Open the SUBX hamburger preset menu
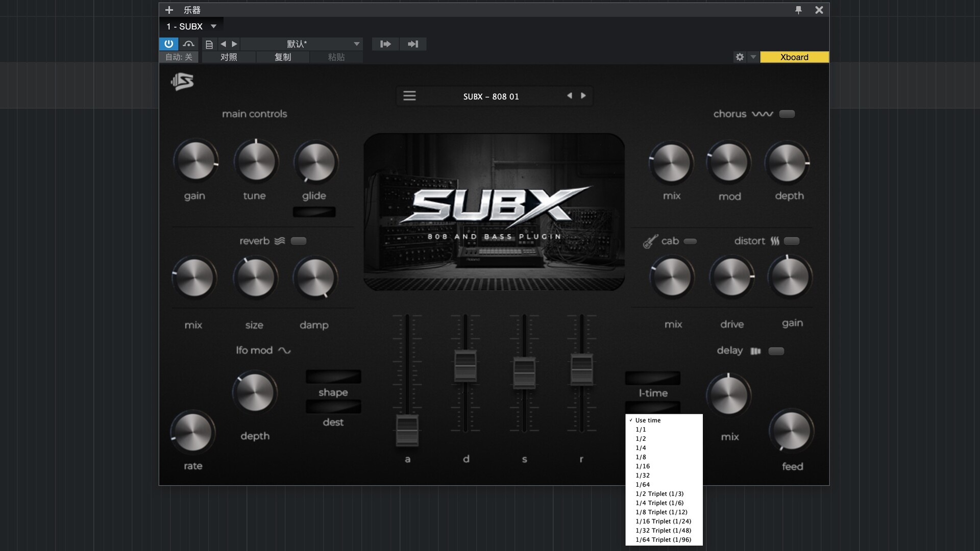 (x=409, y=96)
